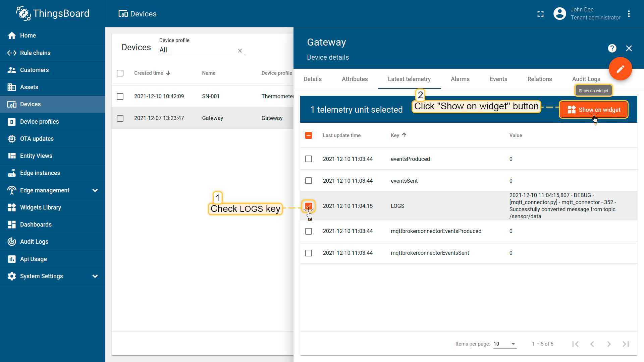Click LOGS key text
This screenshot has height=362, width=644.
click(397, 206)
